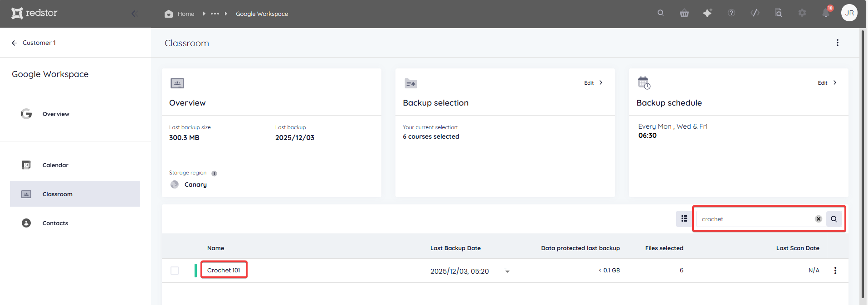Edit the Backup selection
The image size is (868, 305).
(593, 83)
